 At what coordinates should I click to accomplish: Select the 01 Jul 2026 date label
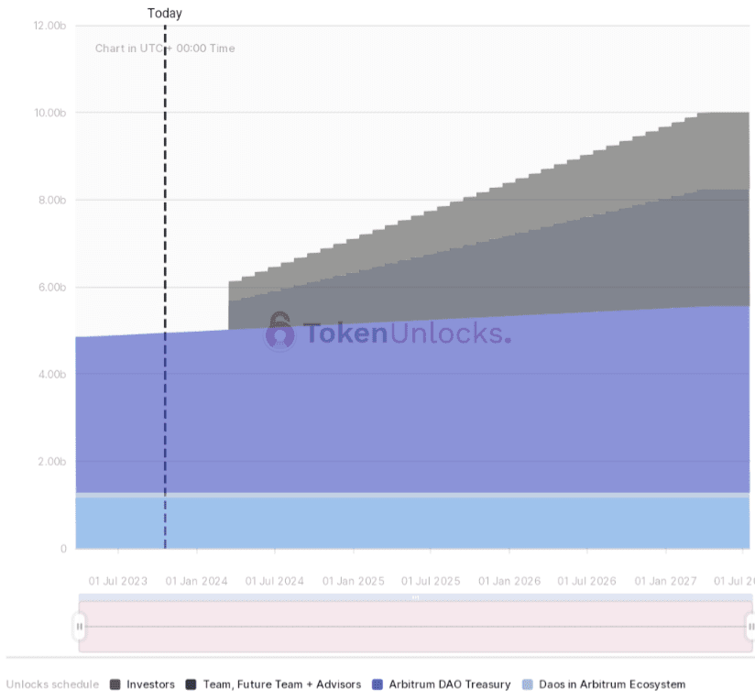coord(587,580)
